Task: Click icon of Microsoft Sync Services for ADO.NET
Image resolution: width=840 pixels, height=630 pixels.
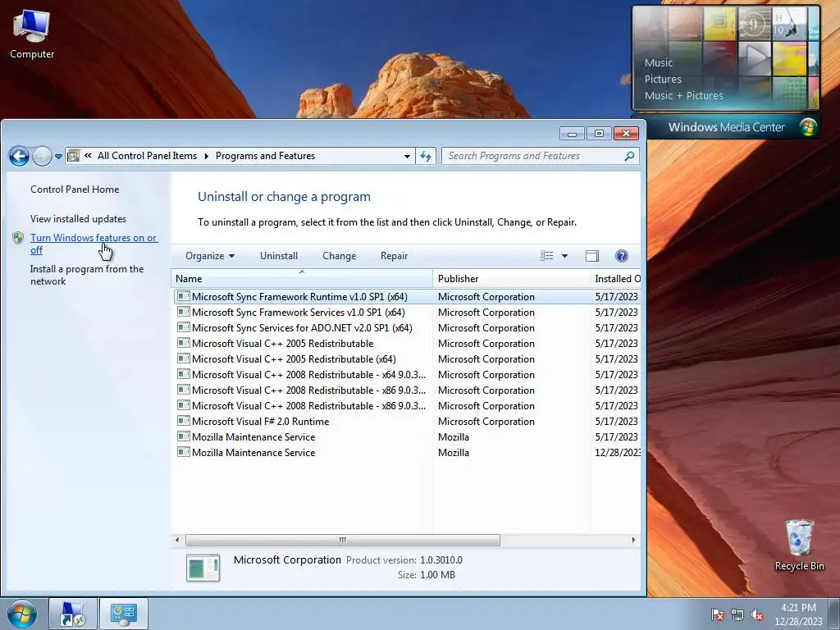Action: (184, 327)
